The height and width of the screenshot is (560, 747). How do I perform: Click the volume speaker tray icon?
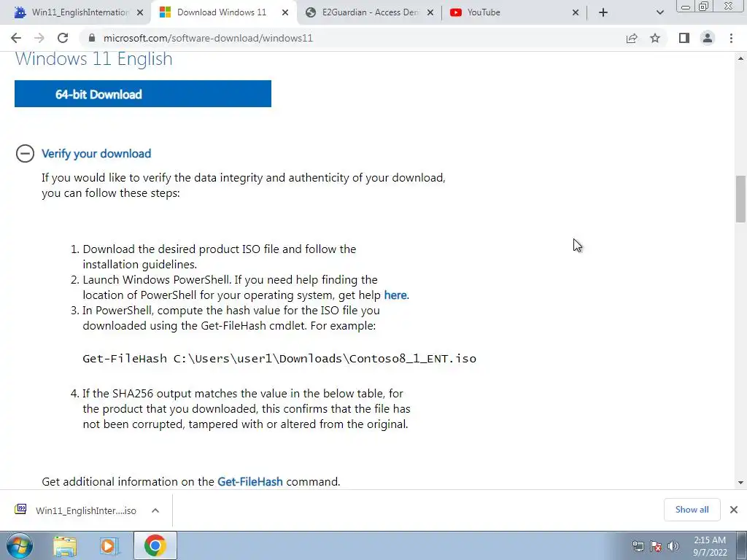pyautogui.click(x=673, y=546)
